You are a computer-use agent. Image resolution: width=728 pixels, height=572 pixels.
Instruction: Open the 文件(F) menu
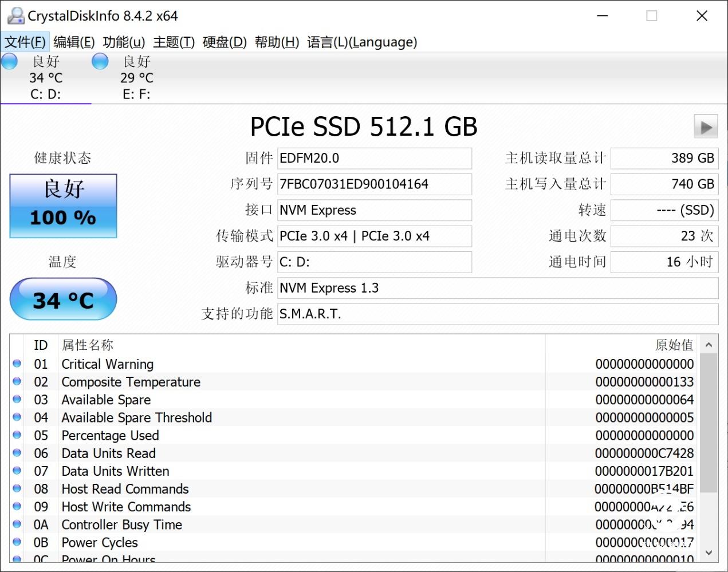[25, 42]
